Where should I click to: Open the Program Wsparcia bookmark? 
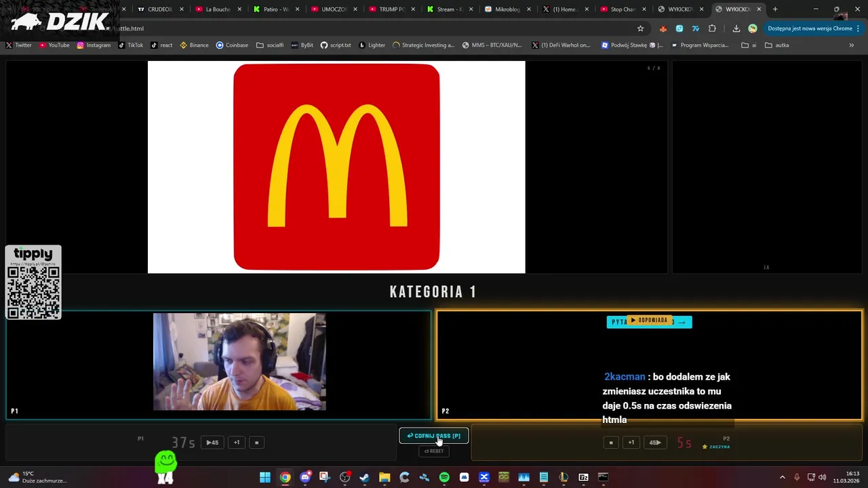point(700,45)
